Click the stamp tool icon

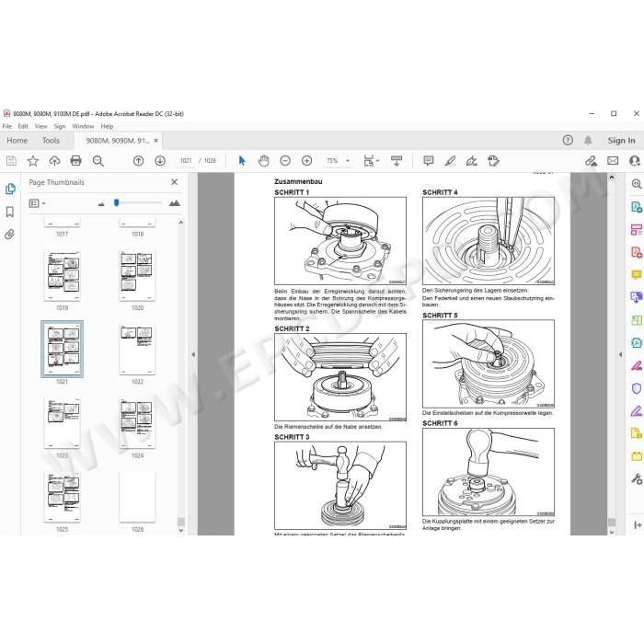pyautogui.click(x=493, y=161)
